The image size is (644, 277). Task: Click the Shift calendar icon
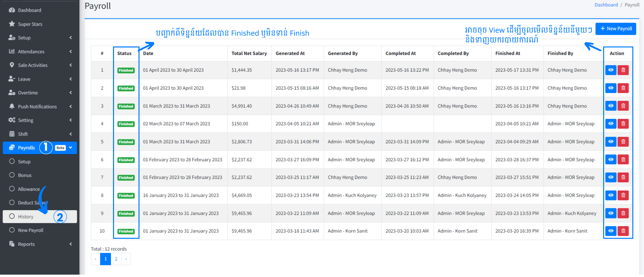click(x=12, y=134)
